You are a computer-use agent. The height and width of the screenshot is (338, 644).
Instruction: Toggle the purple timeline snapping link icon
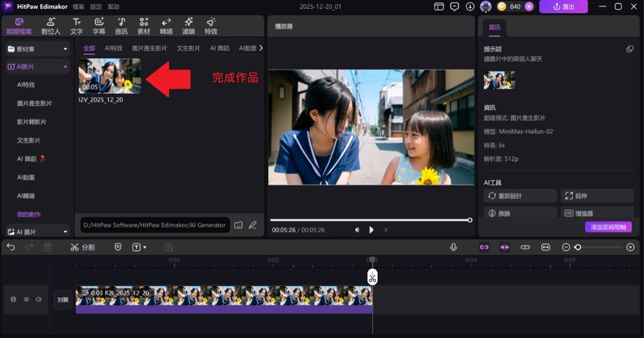click(484, 247)
